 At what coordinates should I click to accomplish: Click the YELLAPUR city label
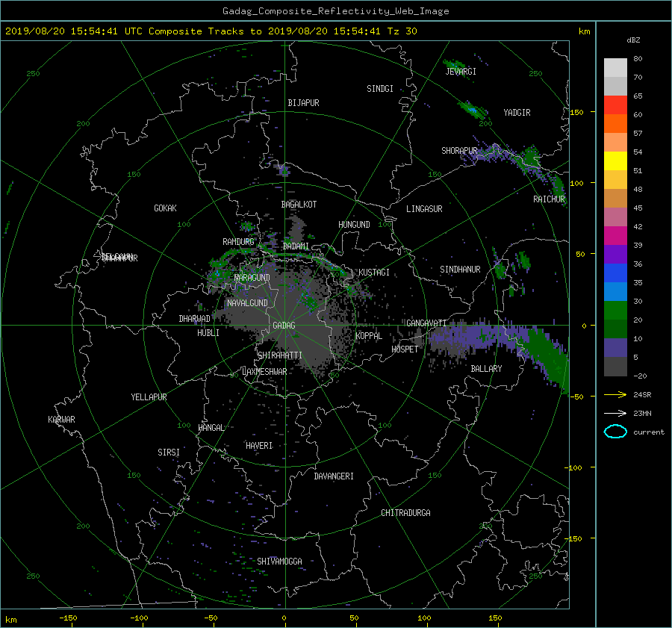(149, 397)
